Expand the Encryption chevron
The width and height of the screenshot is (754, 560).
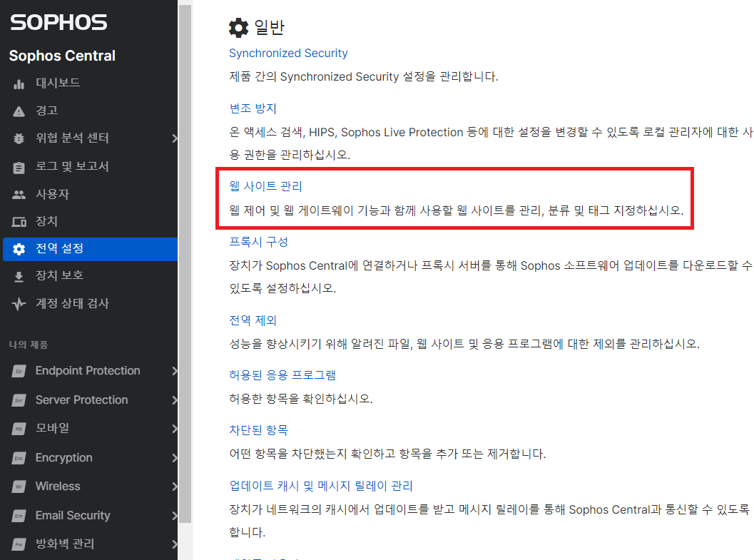(x=174, y=458)
